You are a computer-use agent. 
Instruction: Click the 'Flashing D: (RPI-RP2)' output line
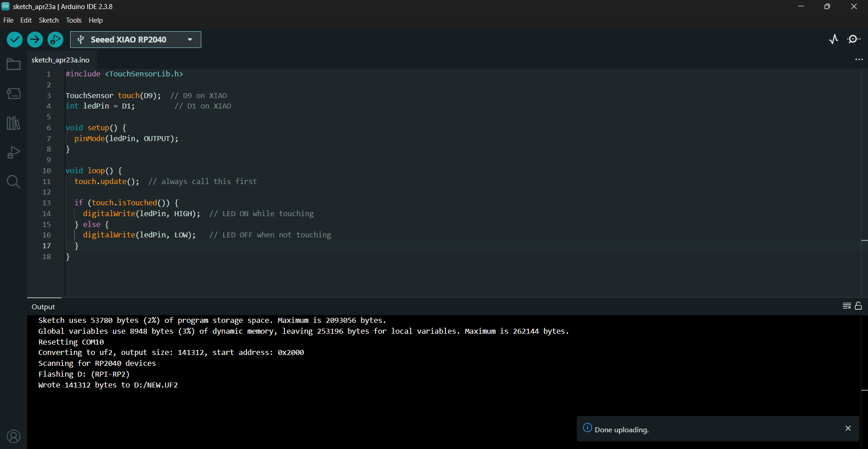tap(84, 374)
